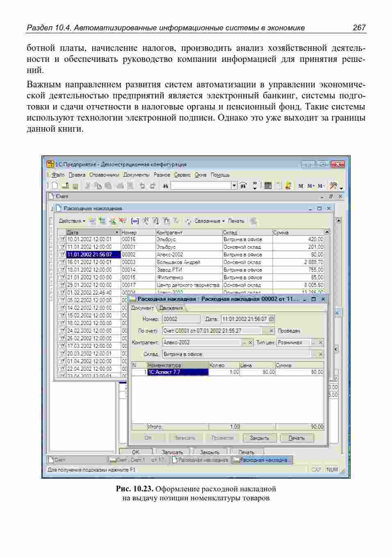Click the Undo arrow icon
This screenshot has width=392, height=557.
142,186
